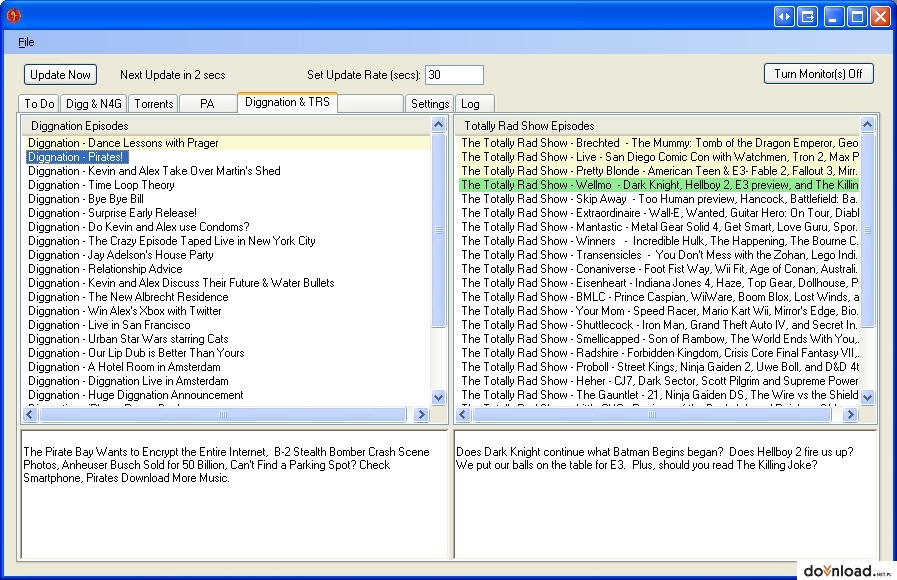Select Totally Rad Show 'Brechted' episode

tap(660, 143)
